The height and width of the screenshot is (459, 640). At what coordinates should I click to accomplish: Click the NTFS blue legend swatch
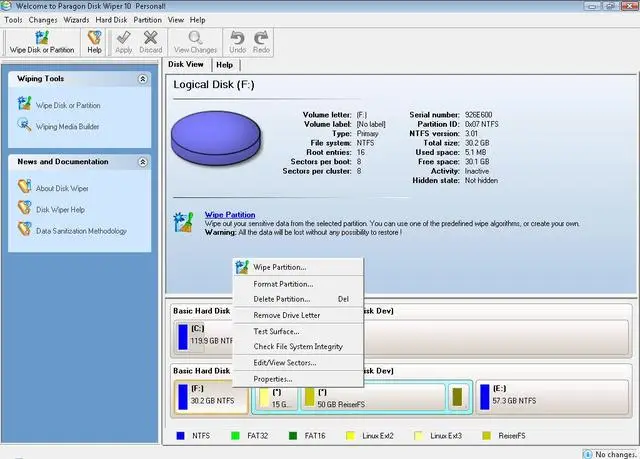click(180, 436)
